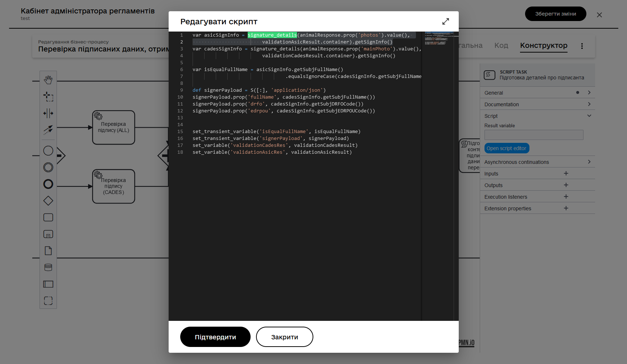Expand script editor to fullscreen

(446, 21)
